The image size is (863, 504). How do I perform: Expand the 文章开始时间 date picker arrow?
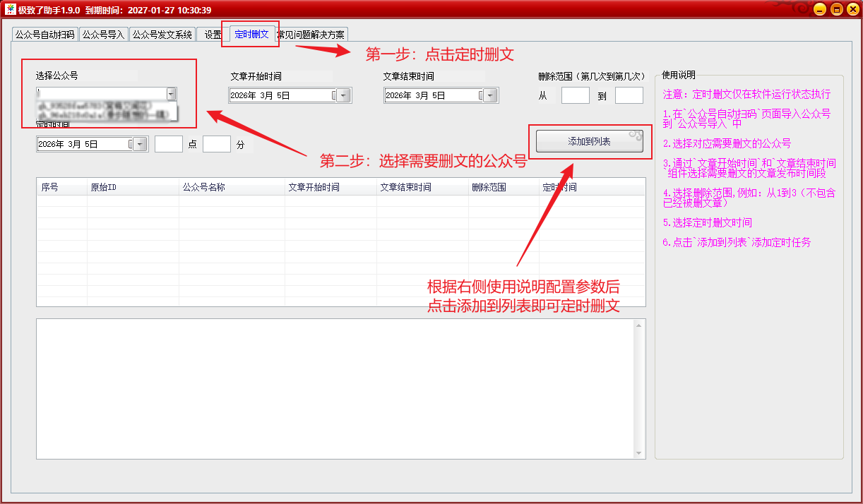(x=344, y=95)
